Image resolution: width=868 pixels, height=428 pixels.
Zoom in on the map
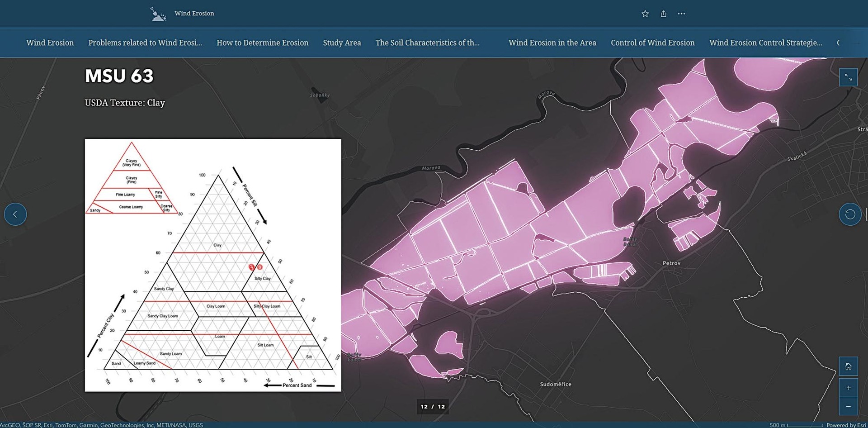848,388
